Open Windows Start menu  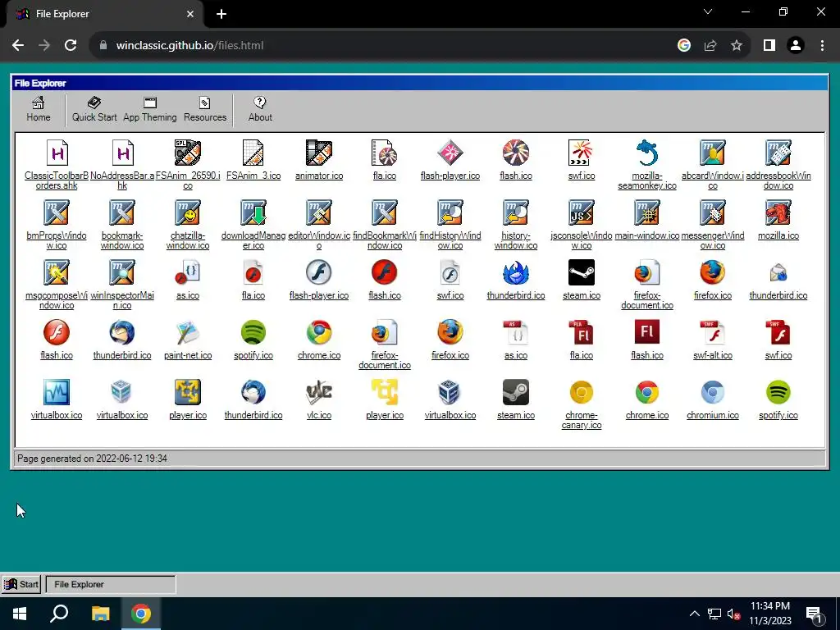pos(20,614)
